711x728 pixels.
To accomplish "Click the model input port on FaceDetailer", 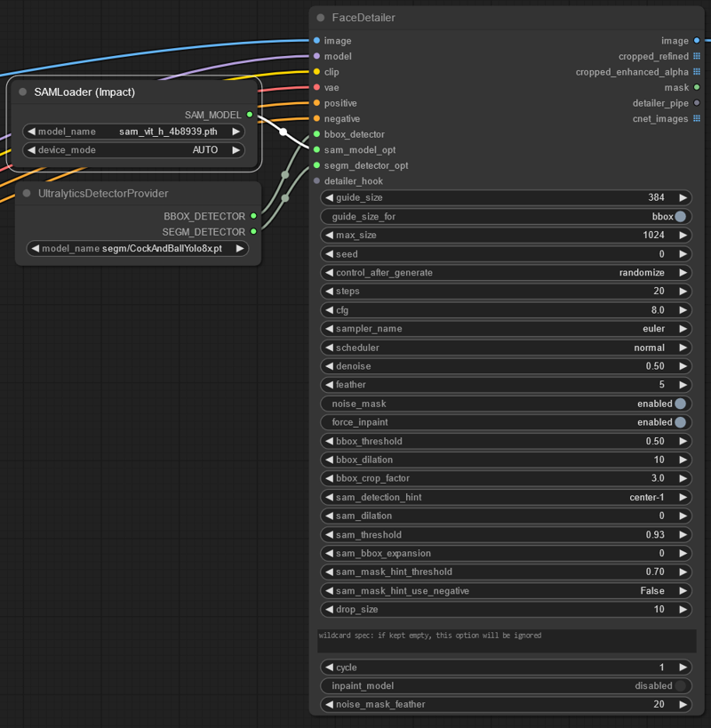I will pyautogui.click(x=316, y=56).
